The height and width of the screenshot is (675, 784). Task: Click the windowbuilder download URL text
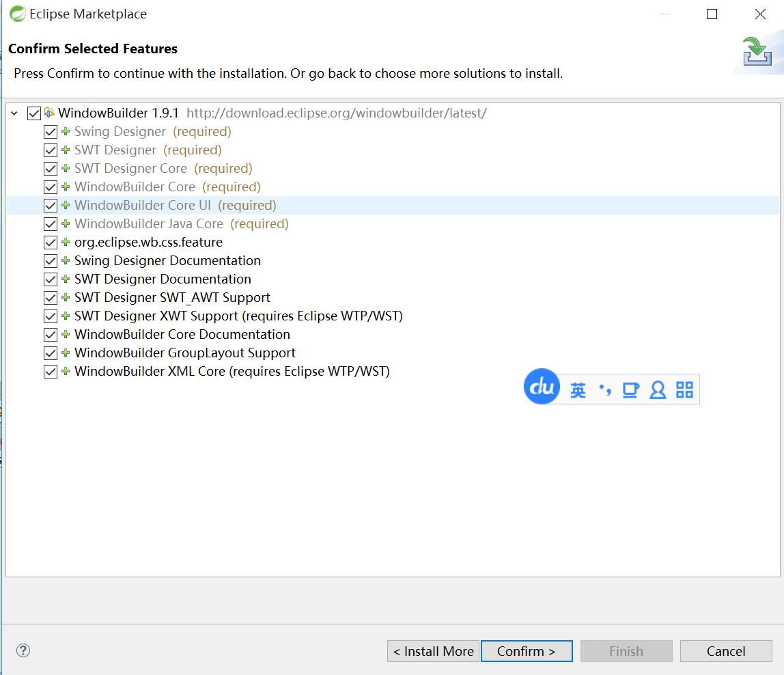coord(337,113)
